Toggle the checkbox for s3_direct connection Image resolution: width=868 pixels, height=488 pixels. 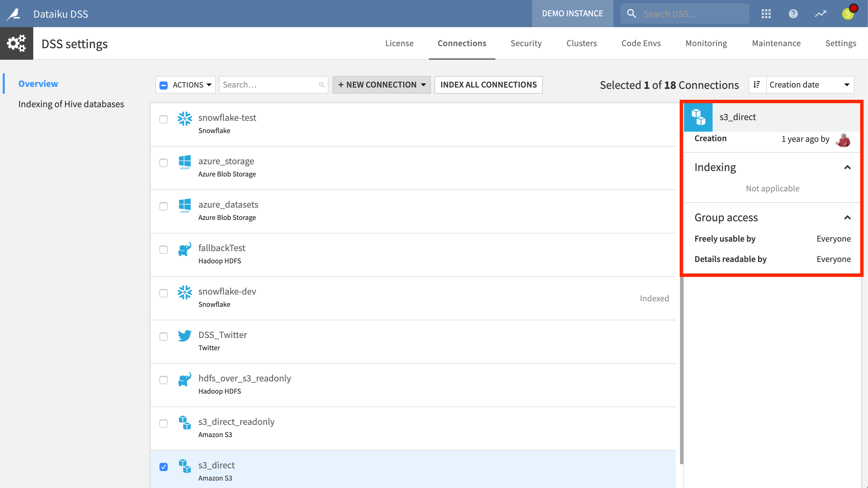tap(164, 467)
